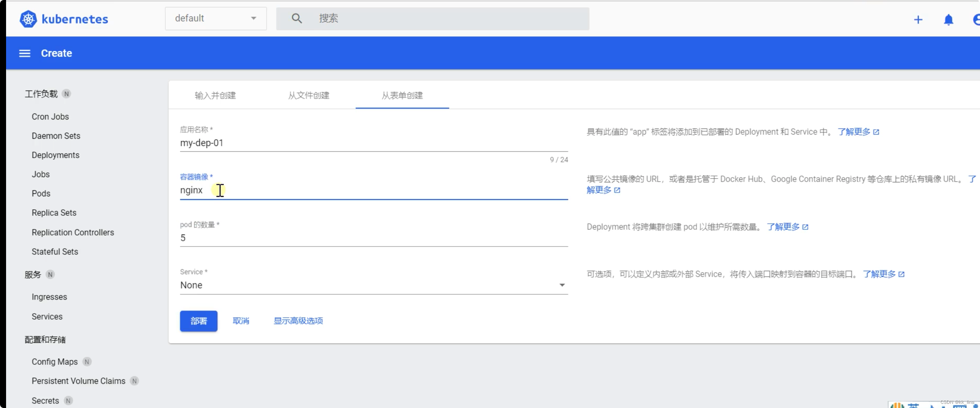The width and height of the screenshot is (980, 408).
Task: Click the N badge beside Config Maps
Action: coord(87,362)
